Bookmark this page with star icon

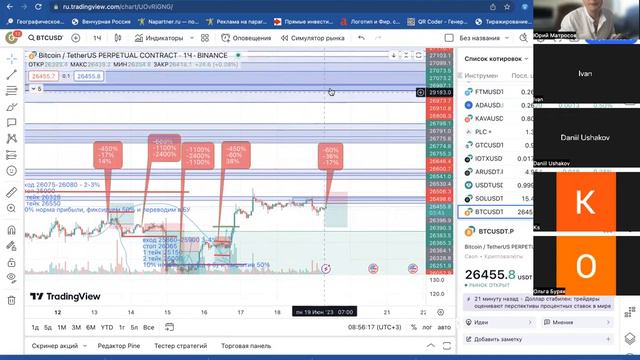point(507,7)
